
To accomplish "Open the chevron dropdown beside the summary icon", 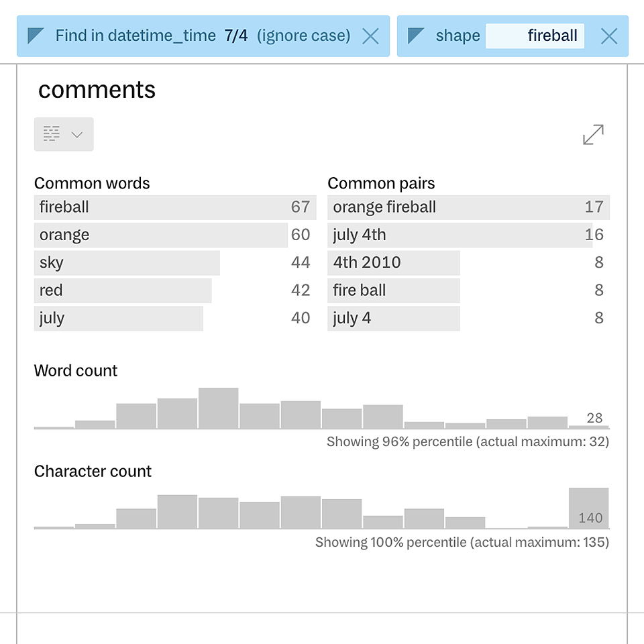I will coord(76,134).
